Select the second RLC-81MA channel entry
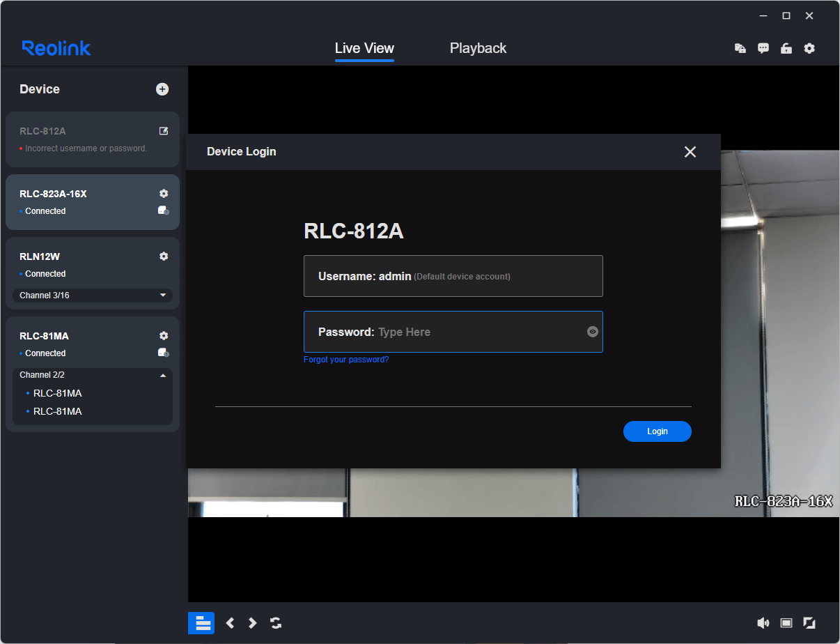The width and height of the screenshot is (840, 644). pos(58,411)
